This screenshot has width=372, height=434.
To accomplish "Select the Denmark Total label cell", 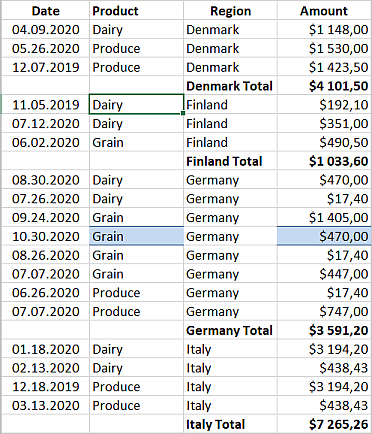I will pyautogui.click(x=230, y=86).
